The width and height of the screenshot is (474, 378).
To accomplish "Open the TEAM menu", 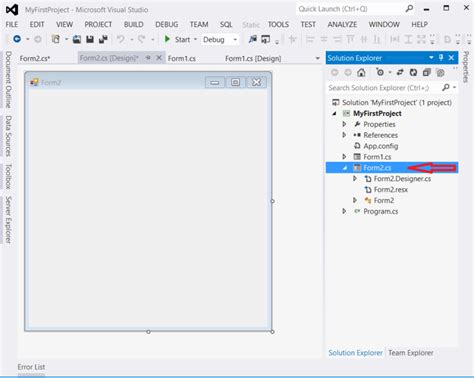I will click(x=199, y=24).
